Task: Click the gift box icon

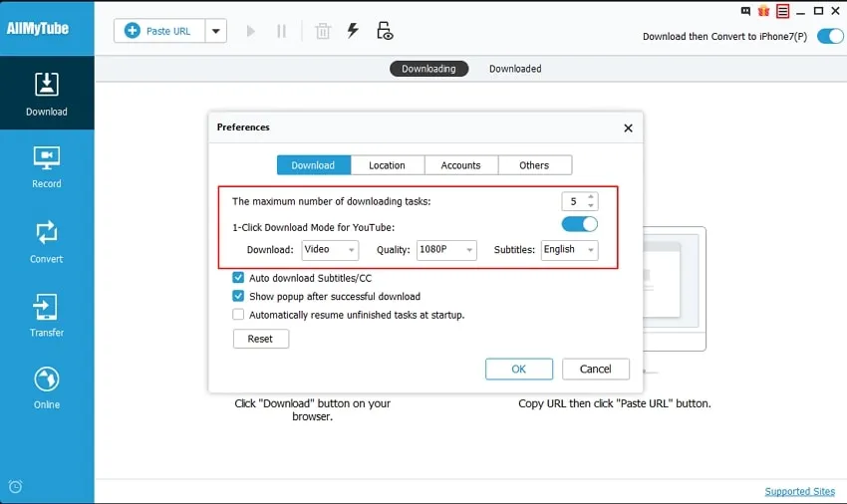Action: [x=764, y=11]
